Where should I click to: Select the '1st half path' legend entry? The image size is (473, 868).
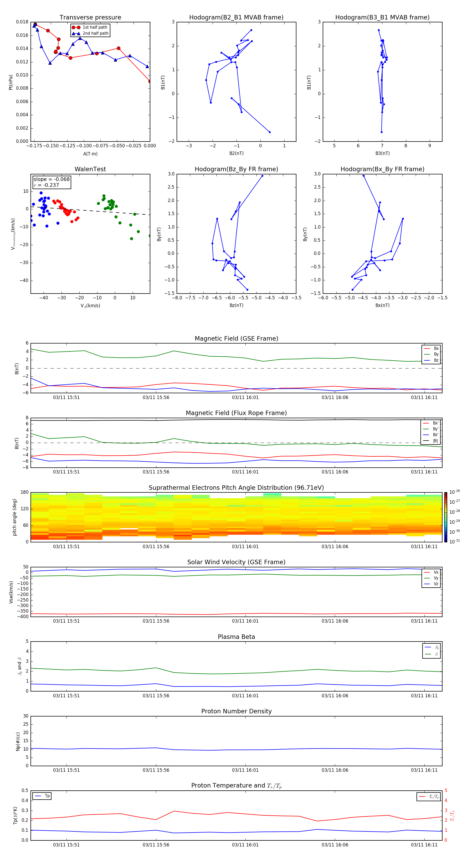90,27
